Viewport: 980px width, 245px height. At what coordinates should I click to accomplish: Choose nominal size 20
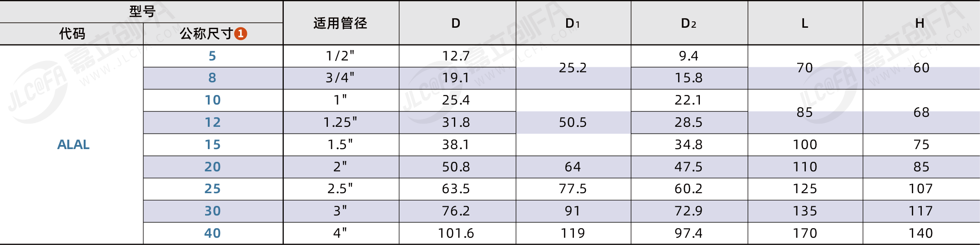[212, 167]
